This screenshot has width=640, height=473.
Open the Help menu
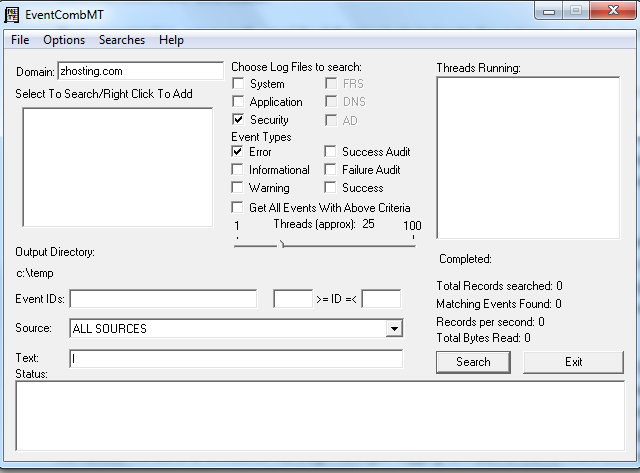(x=171, y=40)
